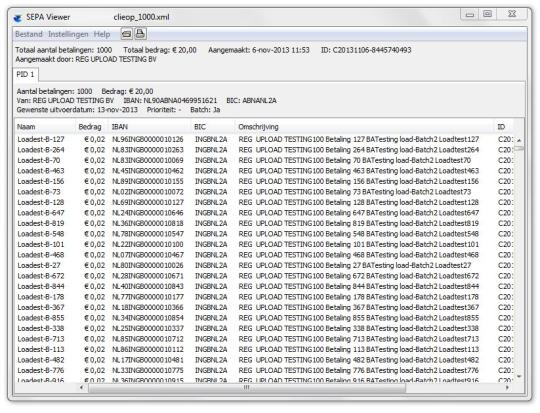Click the horizontal scrollbar thumb
Image resolution: width=540 pixels, height=413 pixels.
pos(247,388)
